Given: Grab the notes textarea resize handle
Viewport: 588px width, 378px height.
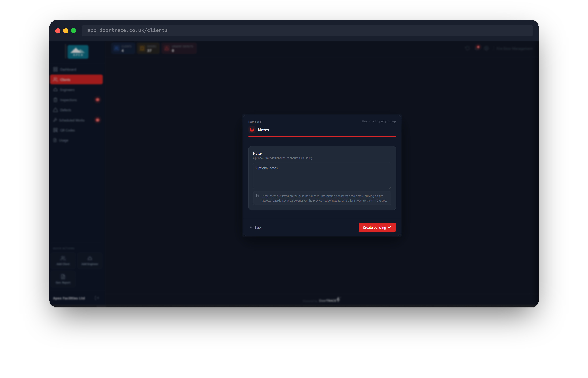Looking at the screenshot, I should [x=390, y=188].
